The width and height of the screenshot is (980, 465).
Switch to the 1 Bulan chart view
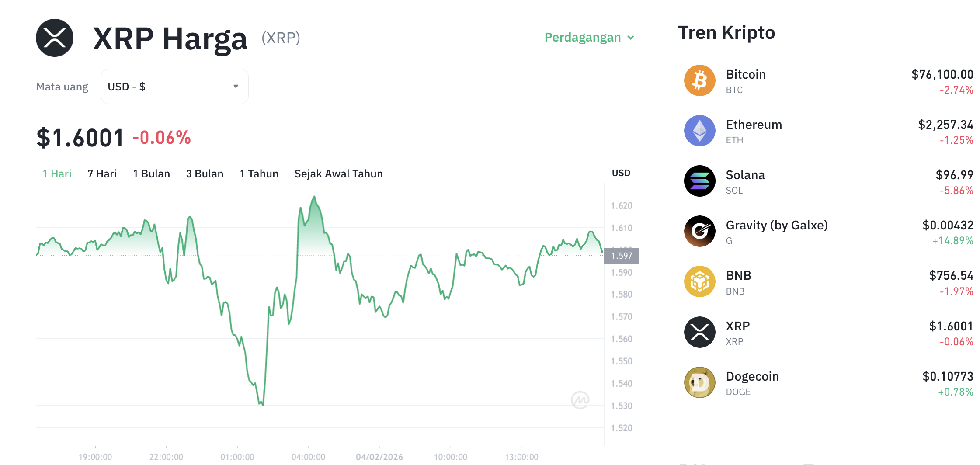(x=151, y=174)
